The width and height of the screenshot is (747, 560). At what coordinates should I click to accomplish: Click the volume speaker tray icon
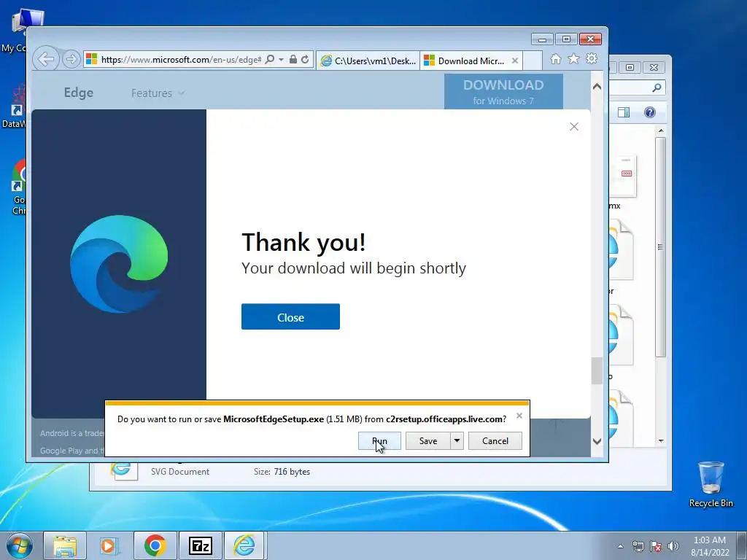(673, 546)
